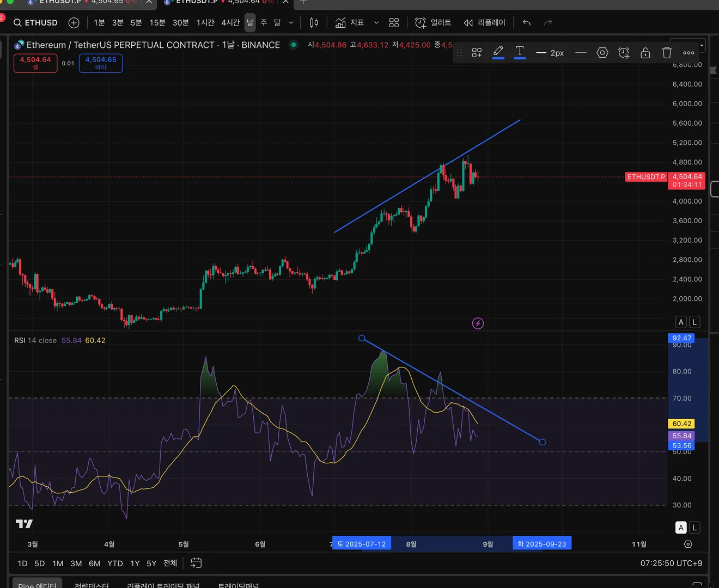Click the plus icon beside ETHUSD
Viewport: 719px width, 588px height.
[74, 23]
